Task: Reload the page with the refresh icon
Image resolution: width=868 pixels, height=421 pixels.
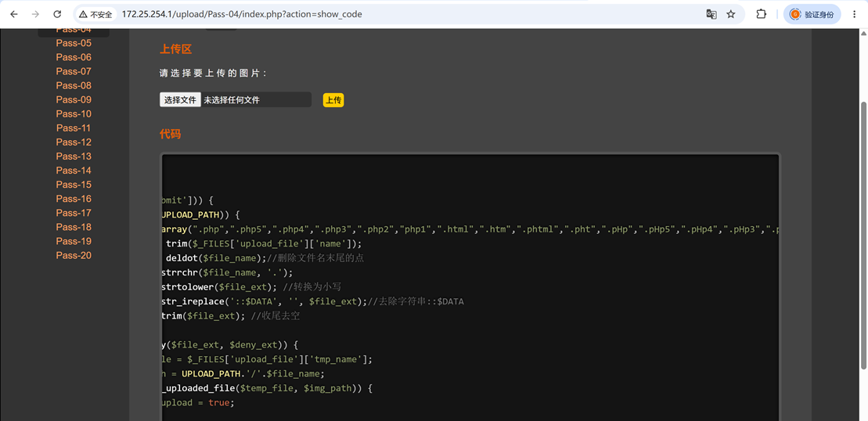Action: pos(57,14)
